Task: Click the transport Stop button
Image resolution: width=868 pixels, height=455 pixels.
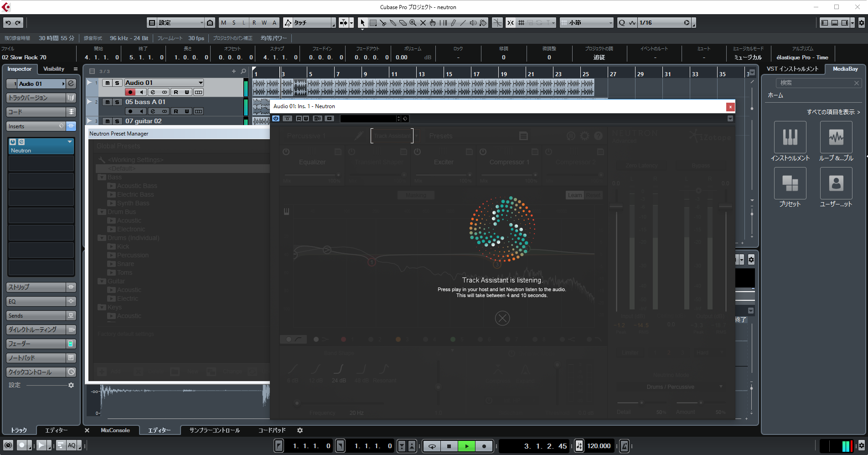Action: (x=449, y=446)
